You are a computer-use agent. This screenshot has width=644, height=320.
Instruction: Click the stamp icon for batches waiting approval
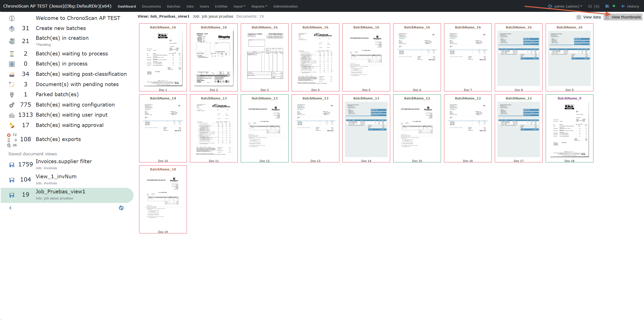click(x=12, y=125)
